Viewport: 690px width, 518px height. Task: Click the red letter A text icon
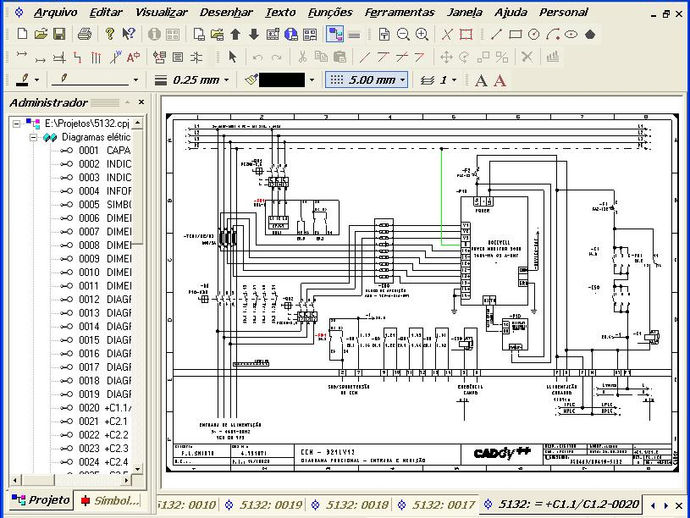coord(500,80)
